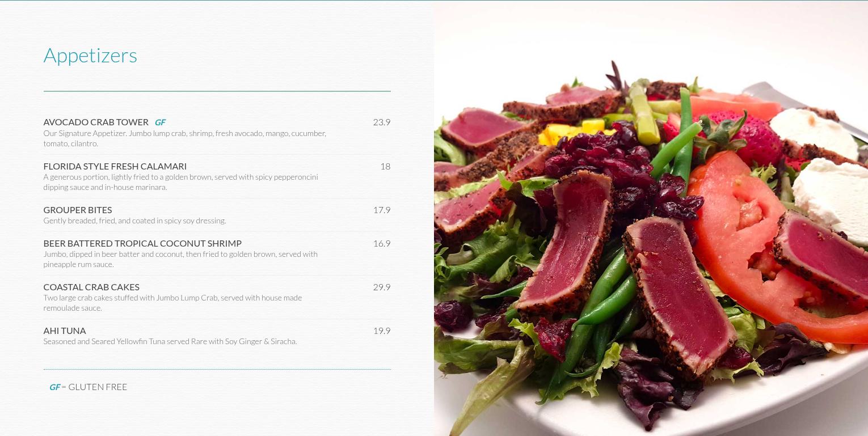Click the GF icon in the legend

point(54,387)
